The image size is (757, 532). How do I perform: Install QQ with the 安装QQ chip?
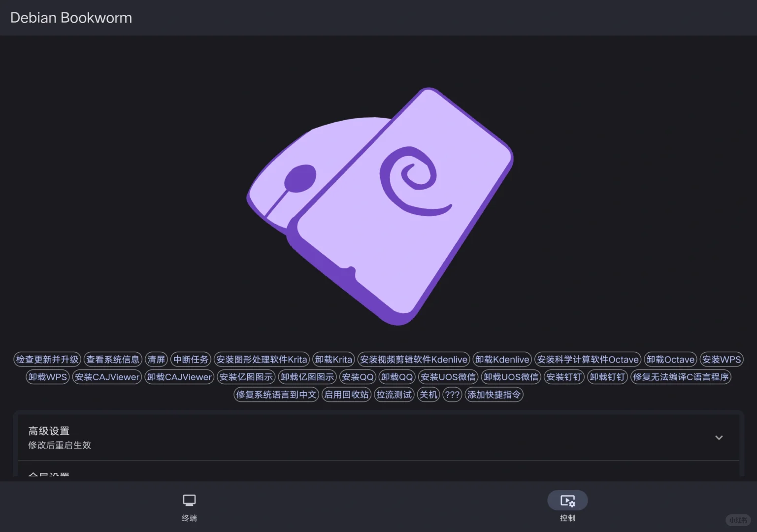358,377
